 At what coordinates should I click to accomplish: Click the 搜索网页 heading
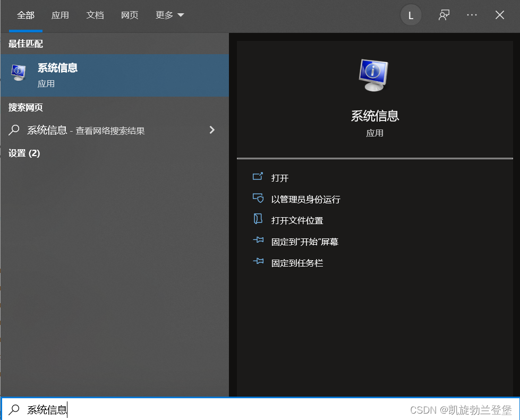click(25, 107)
